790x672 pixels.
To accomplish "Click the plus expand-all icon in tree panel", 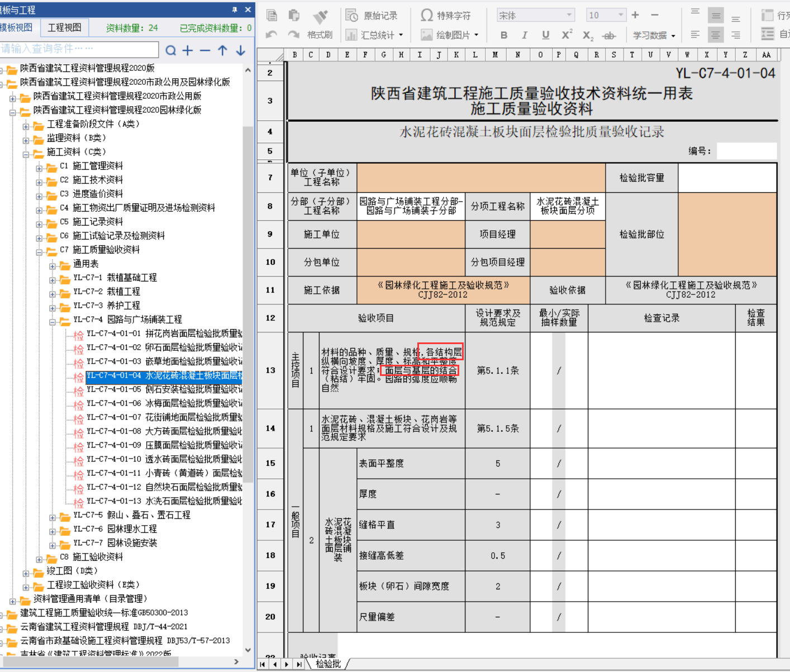I will tap(188, 51).
